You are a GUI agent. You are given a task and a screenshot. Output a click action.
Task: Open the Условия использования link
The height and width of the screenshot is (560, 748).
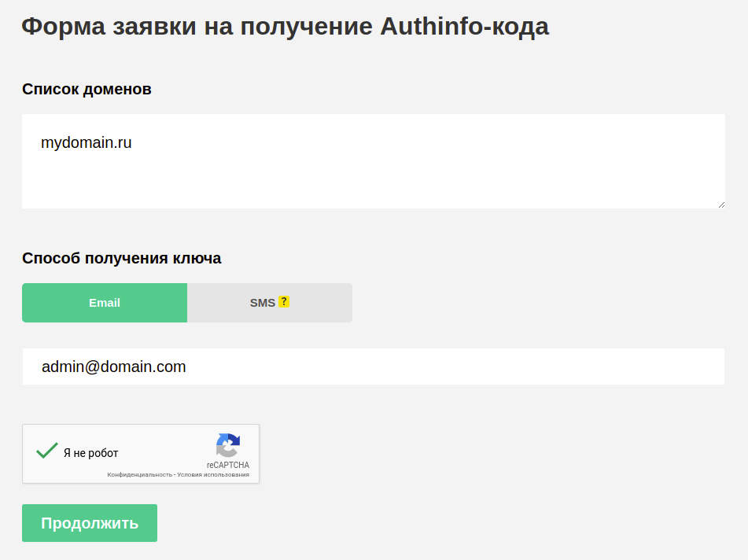pyautogui.click(x=213, y=475)
